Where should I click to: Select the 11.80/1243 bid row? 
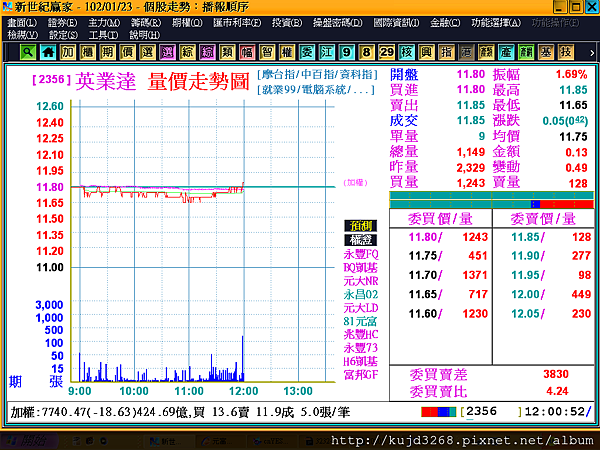coord(440,237)
